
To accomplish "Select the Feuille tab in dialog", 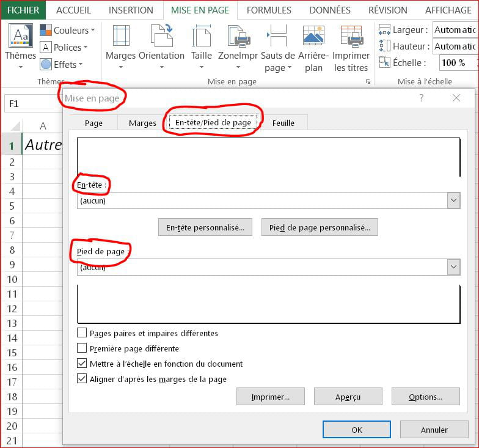I will coord(283,123).
